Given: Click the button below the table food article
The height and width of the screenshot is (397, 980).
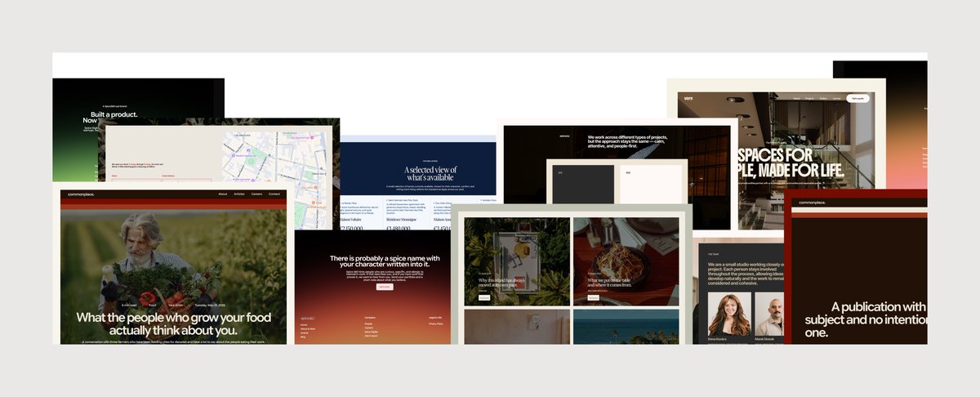Looking at the screenshot, I should [x=593, y=297].
